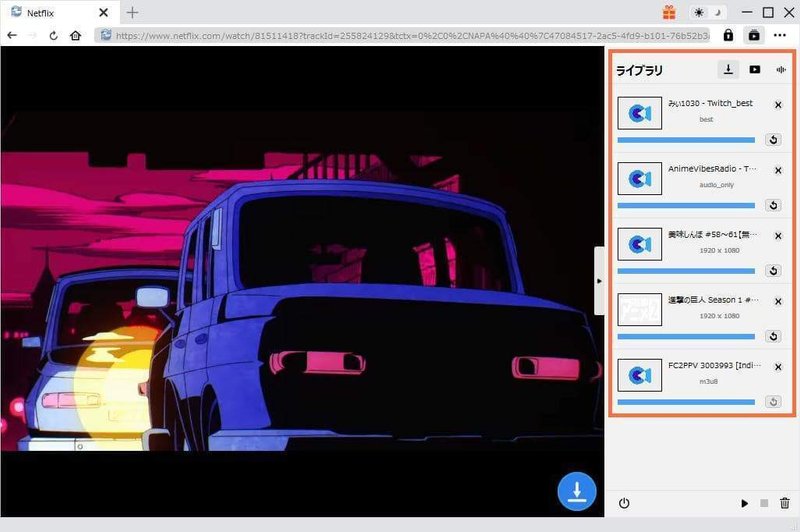Remove the みい1030 - Twitch_best item
This screenshot has width=800, height=532.
point(778,105)
